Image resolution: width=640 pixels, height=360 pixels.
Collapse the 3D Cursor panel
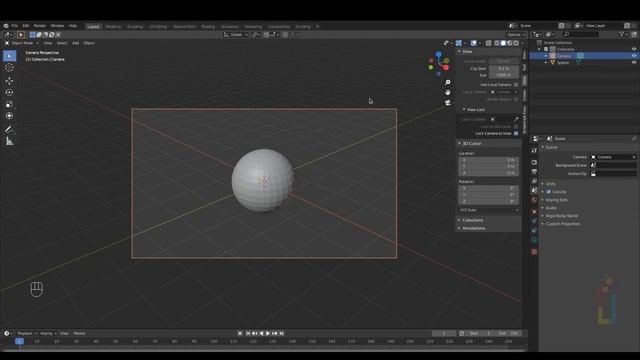(472, 144)
